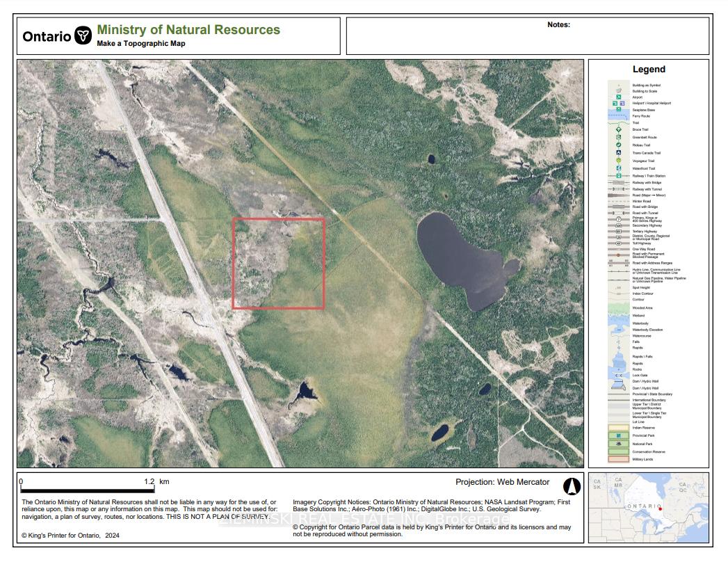Click the Greenbelt Route legend symbol
This screenshot has width=728, height=562.
coord(618,138)
